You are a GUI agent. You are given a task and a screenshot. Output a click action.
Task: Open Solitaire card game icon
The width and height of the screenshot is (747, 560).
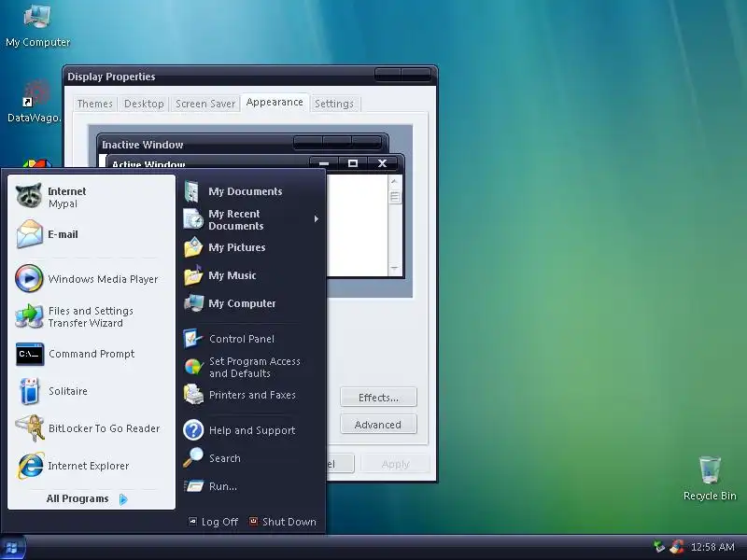[x=30, y=391]
